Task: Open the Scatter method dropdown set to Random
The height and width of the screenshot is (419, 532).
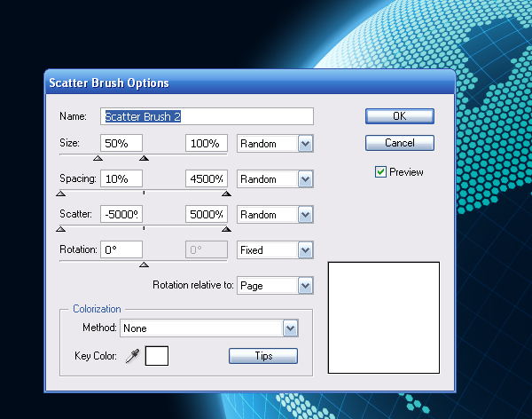Action: pyautogui.click(x=275, y=215)
